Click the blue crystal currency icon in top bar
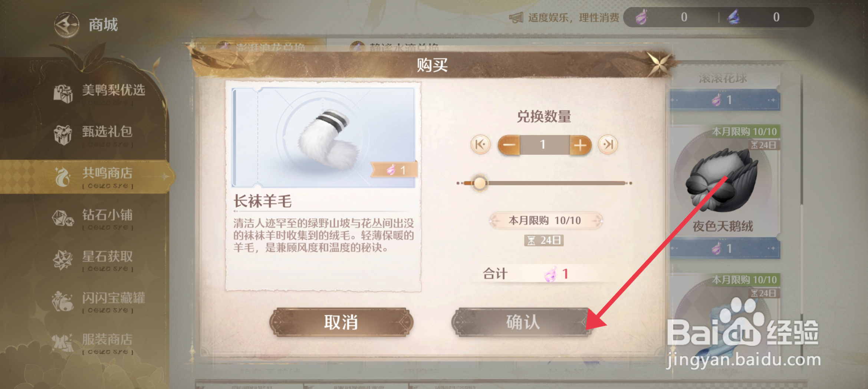The height and width of the screenshot is (389, 868). (x=733, y=17)
